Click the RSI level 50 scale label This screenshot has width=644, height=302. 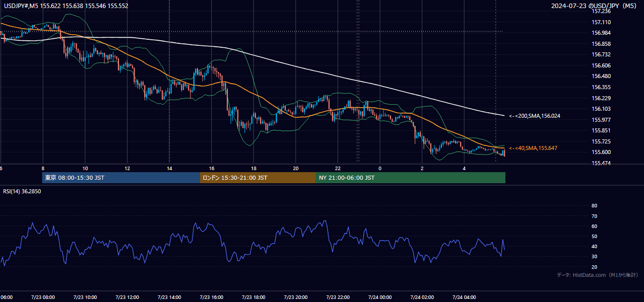[594, 236]
